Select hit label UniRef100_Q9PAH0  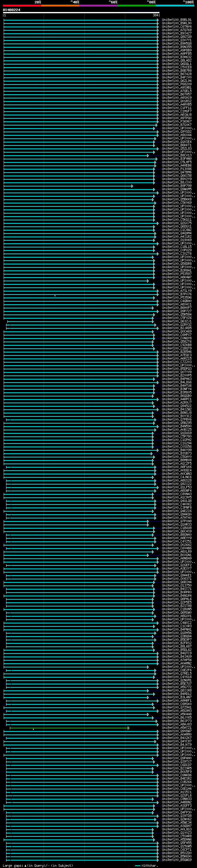(x=177, y=758)
